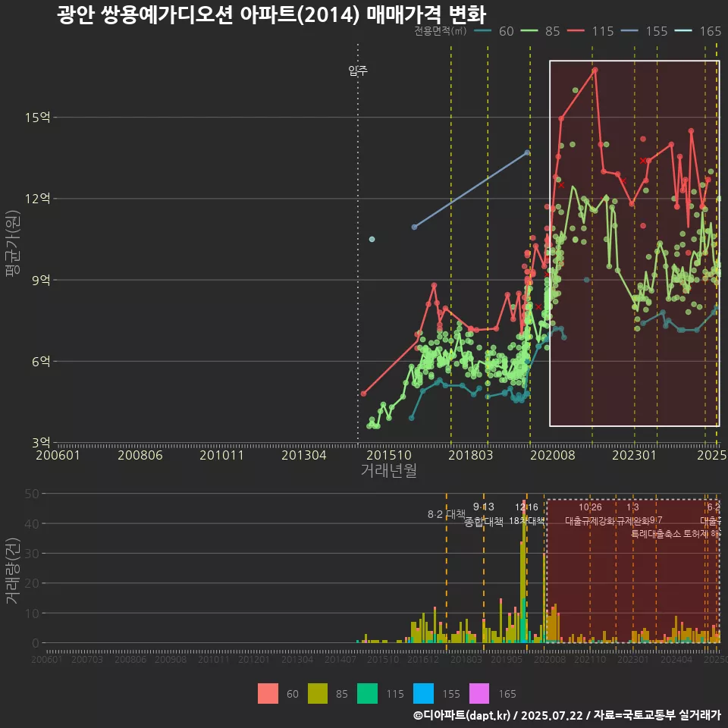Select the 155 line entry in price legend
The height and width of the screenshot is (728, 728).
[644, 31]
